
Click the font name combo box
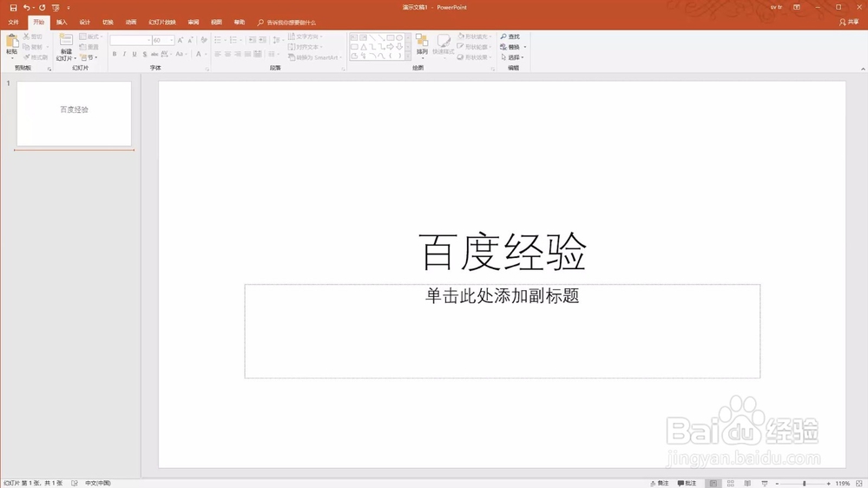pyautogui.click(x=131, y=40)
